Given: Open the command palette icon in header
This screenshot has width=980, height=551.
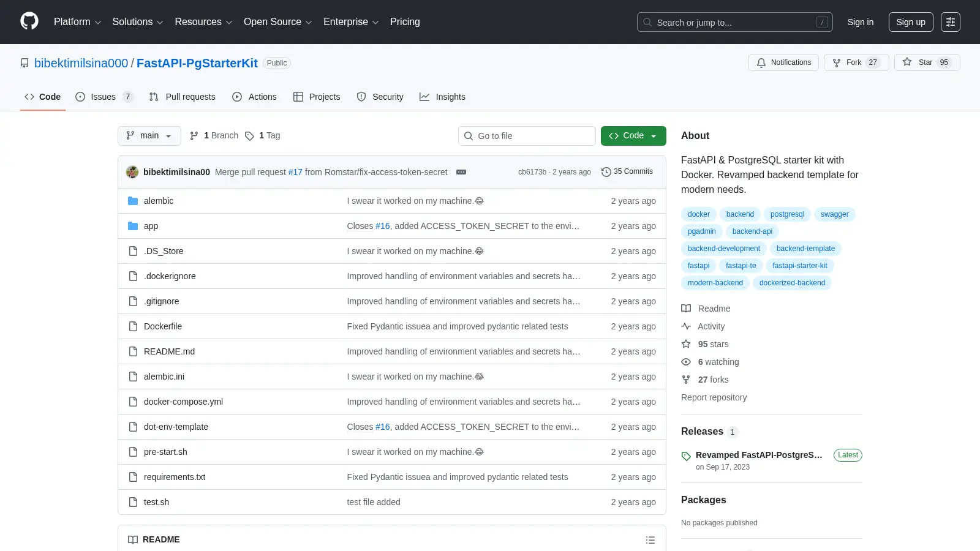Looking at the screenshot, I should (951, 22).
